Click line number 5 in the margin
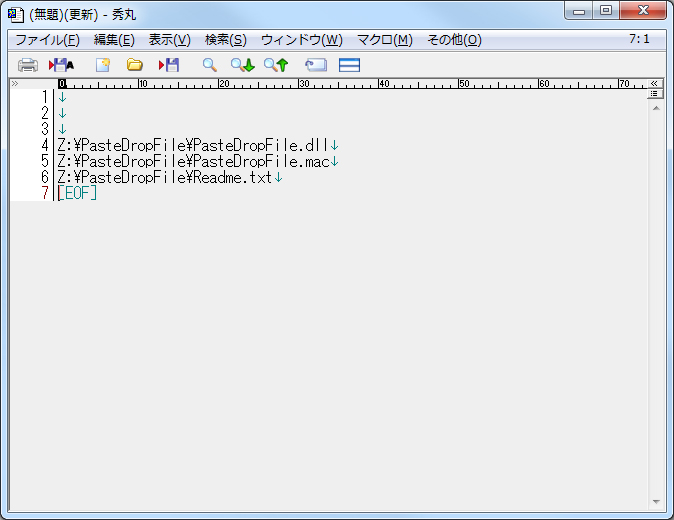This screenshot has width=674, height=520. 45,161
